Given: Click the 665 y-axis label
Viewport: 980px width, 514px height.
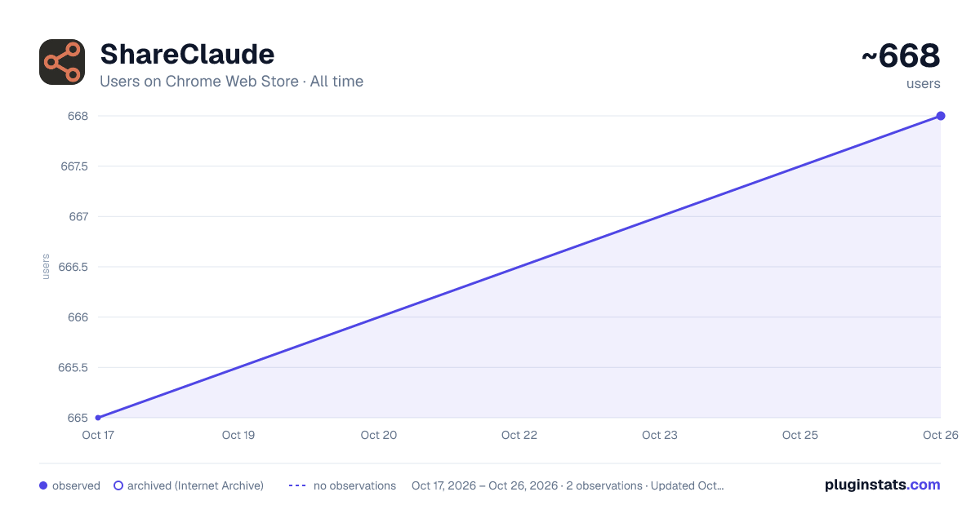Looking at the screenshot, I should [x=78, y=418].
